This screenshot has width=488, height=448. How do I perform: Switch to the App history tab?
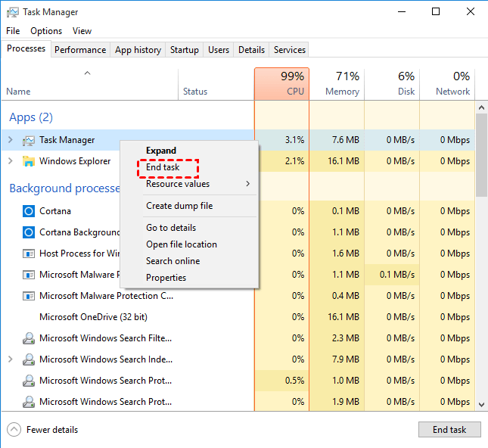[x=138, y=50]
